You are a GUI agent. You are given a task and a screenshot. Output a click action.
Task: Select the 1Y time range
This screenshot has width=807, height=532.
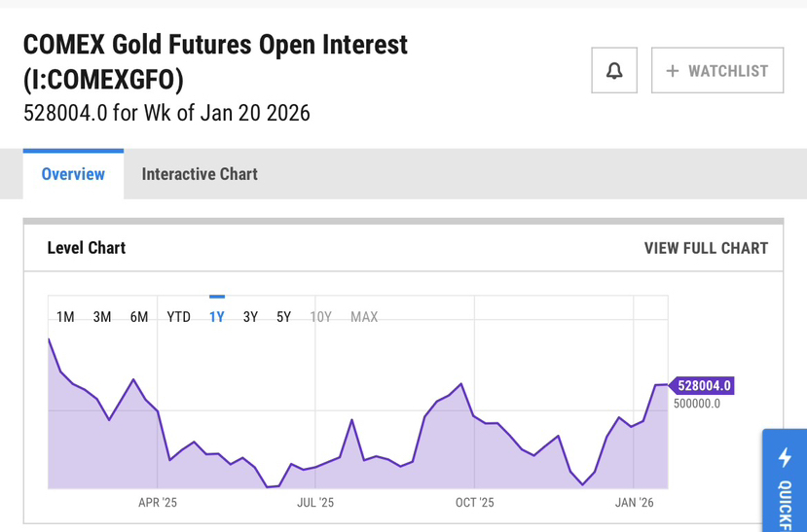coord(217,317)
